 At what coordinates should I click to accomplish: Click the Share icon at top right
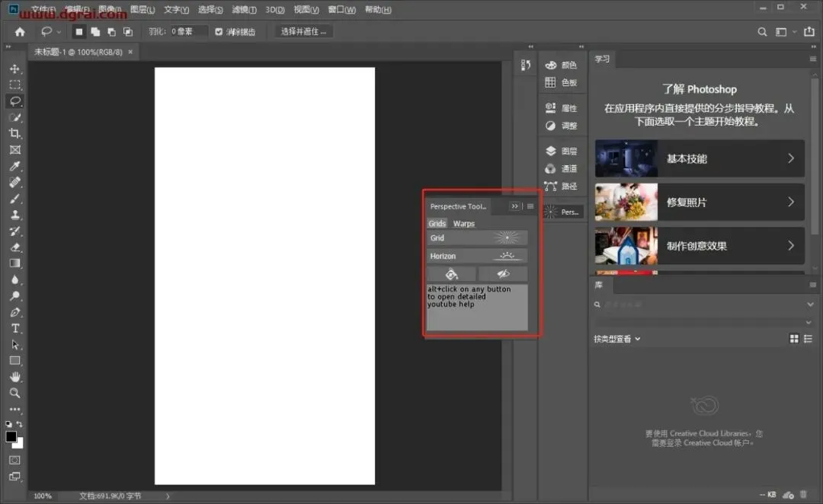coord(809,31)
